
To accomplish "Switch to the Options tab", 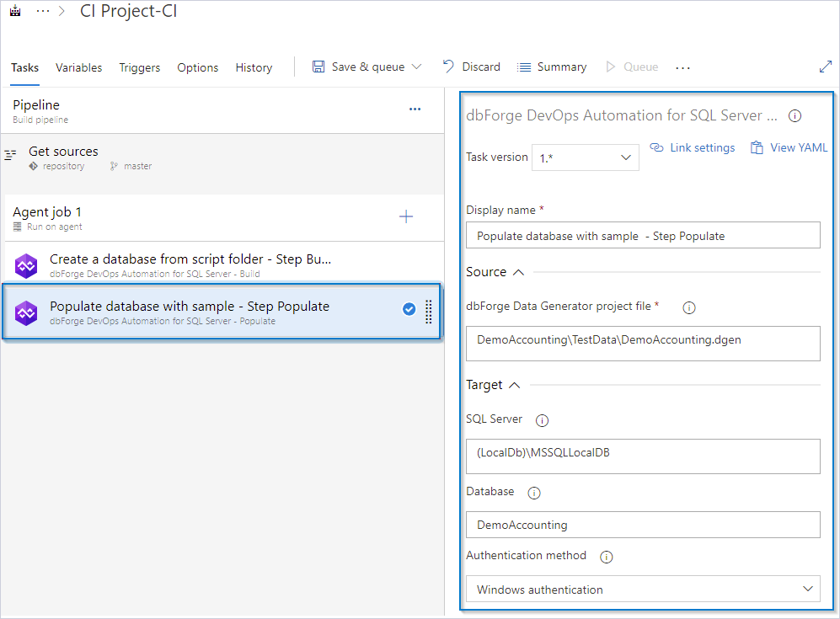I will point(198,67).
